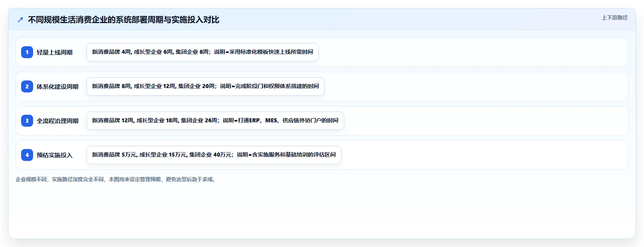Click the box with 新消费品牌 4周 details

tap(203, 52)
